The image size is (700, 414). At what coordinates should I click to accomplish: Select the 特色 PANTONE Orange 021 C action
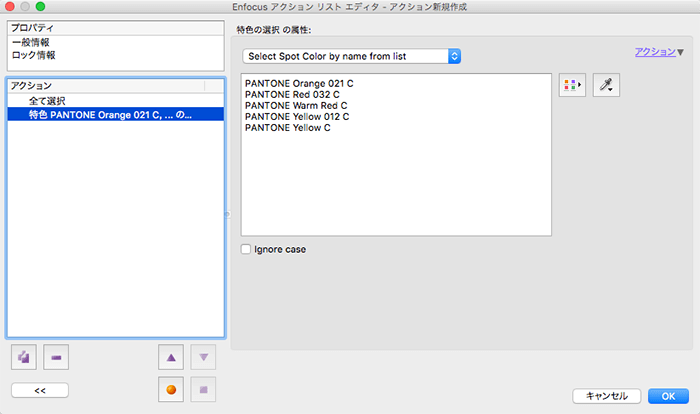click(x=116, y=114)
